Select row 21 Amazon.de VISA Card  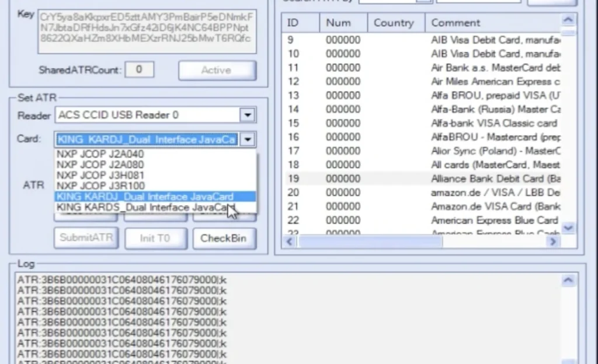[423, 206]
